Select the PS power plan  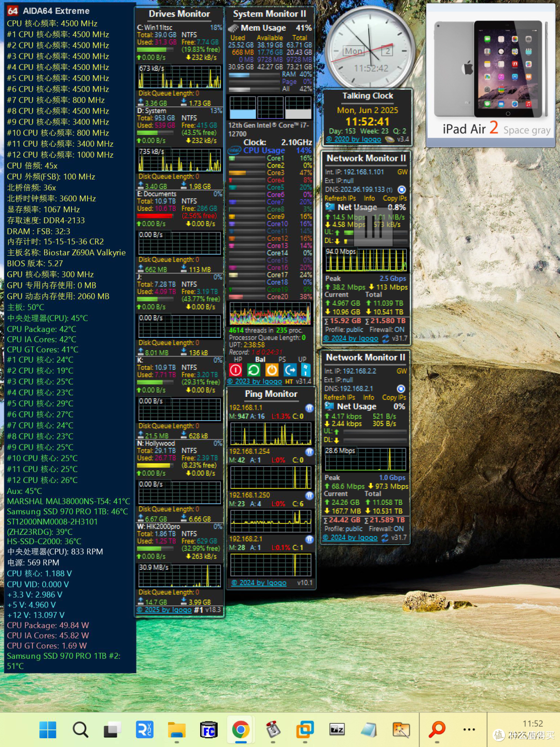[282, 359]
